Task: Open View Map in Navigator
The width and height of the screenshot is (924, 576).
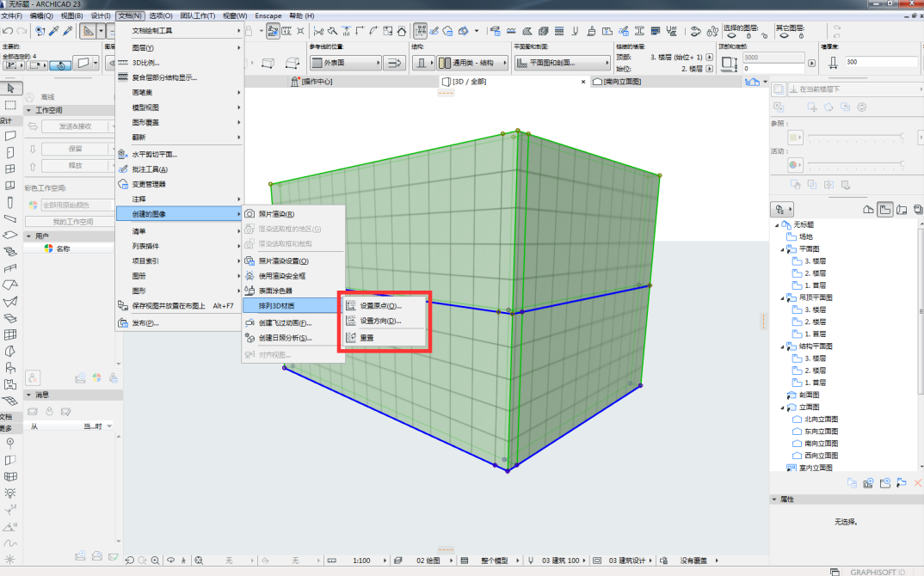Action: (884, 209)
